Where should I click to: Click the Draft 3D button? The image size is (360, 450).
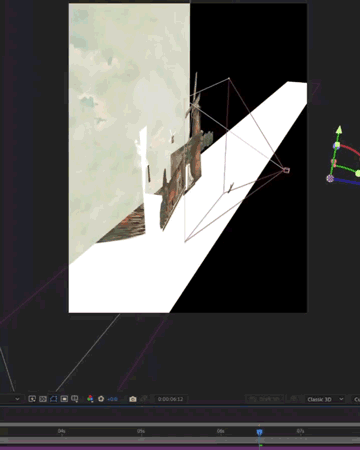click(264, 399)
